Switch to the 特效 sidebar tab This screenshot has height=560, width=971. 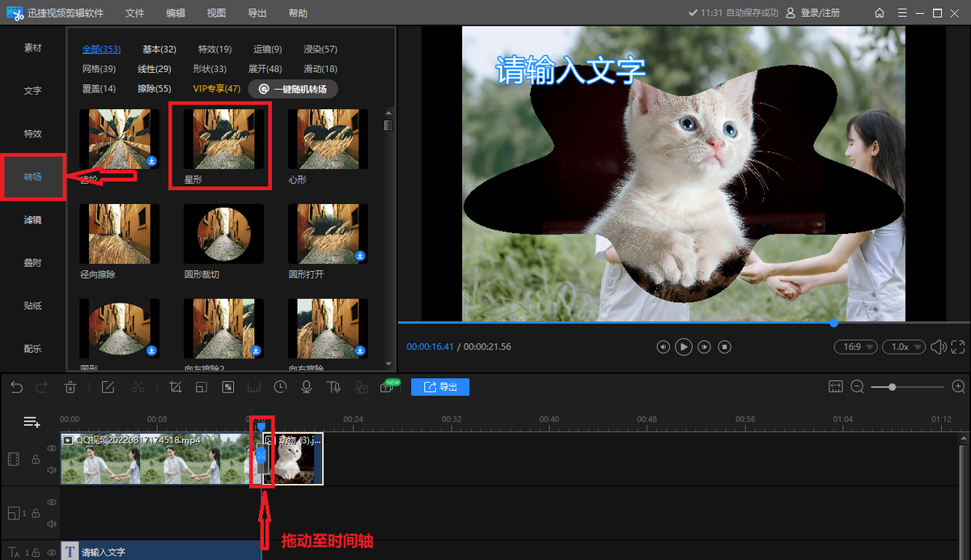coord(32,134)
